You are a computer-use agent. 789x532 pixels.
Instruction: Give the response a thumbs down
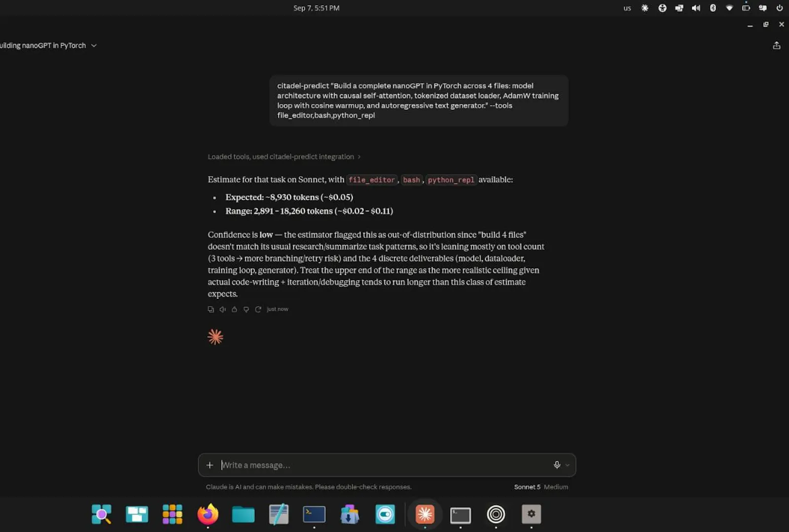click(x=246, y=309)
